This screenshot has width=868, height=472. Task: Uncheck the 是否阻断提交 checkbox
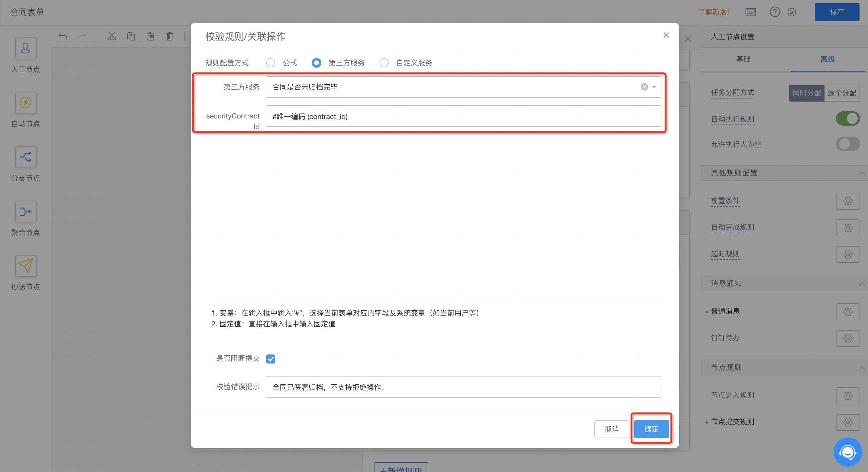tap(271, 359)
